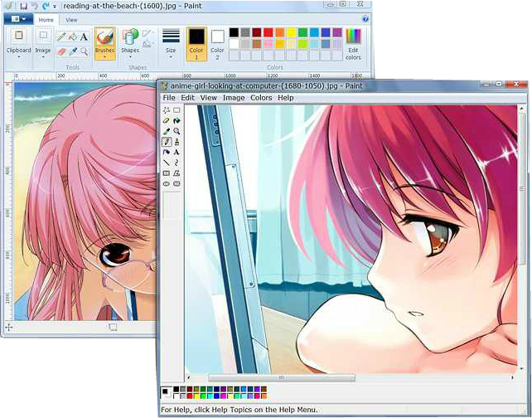Click the vertical scrollbar thumb in front Paint

point(522,189)
